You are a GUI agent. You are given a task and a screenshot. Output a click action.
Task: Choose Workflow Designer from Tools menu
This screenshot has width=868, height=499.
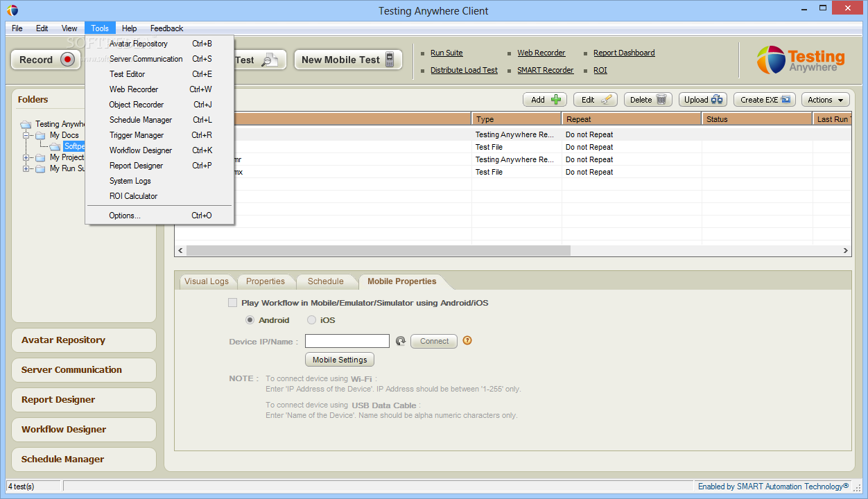(160, 150)
